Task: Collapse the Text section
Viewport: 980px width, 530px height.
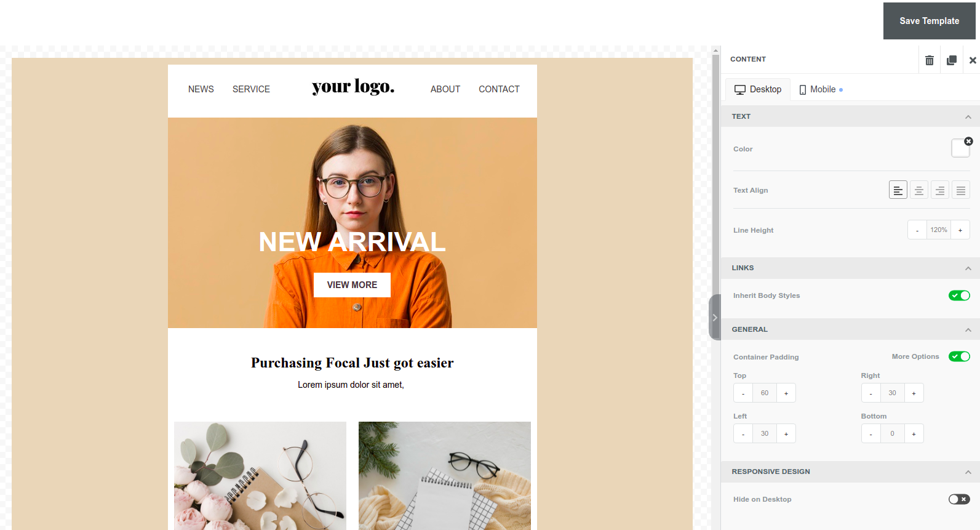Action: [968, 117]
